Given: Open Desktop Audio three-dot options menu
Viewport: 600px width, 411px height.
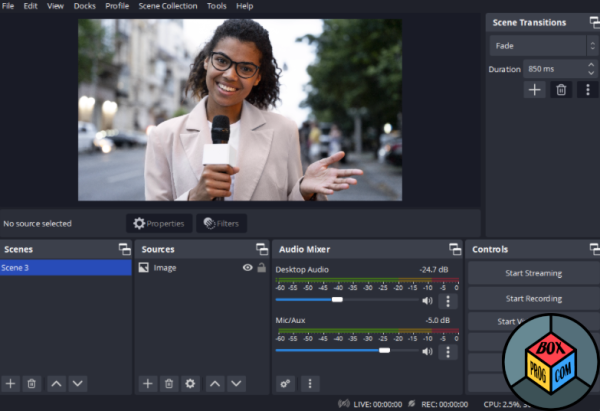Looking at the screenshot, I should pyautogui.click(x=448, y=301).
